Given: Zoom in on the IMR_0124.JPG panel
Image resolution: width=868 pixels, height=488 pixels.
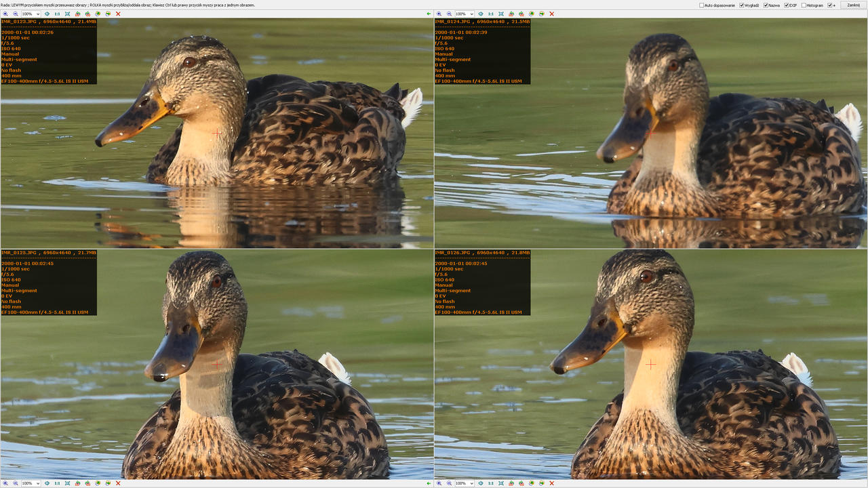Looking at the screenshot, I should coord(439,14).
